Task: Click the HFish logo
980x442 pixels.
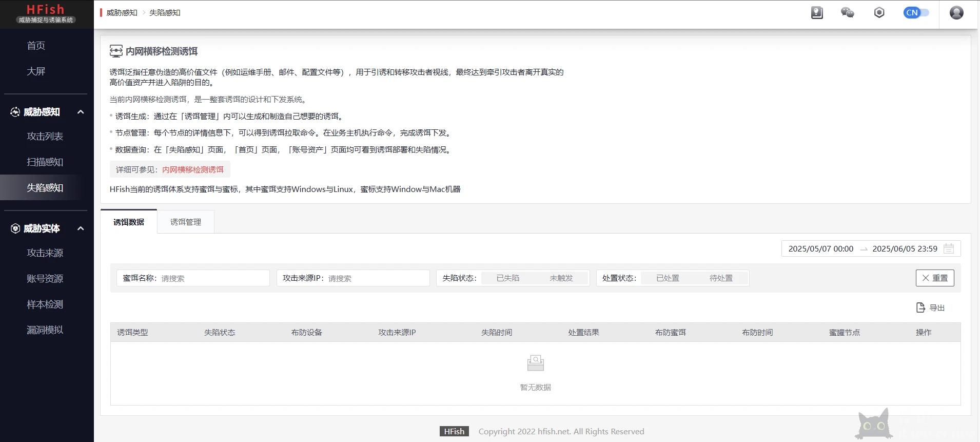Action: click(46, 14)
